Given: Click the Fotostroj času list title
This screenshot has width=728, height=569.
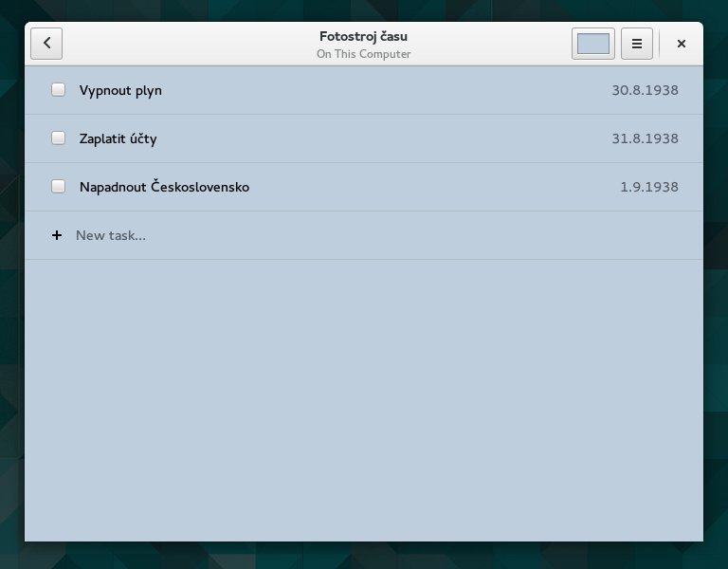Looking at the screenshot, I should click(x=364, y=36).
